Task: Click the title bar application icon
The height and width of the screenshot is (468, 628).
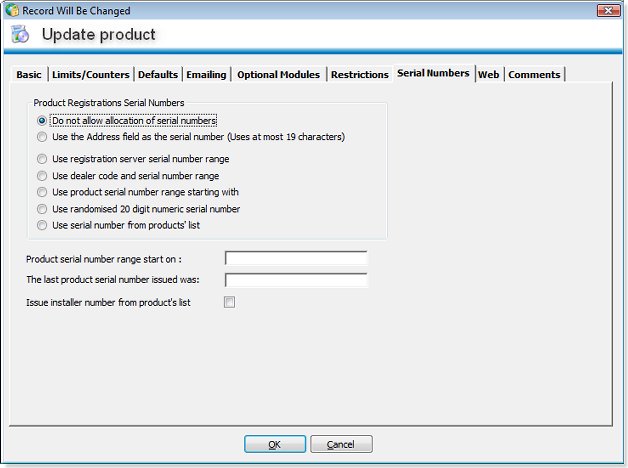Action: point(10,10)
